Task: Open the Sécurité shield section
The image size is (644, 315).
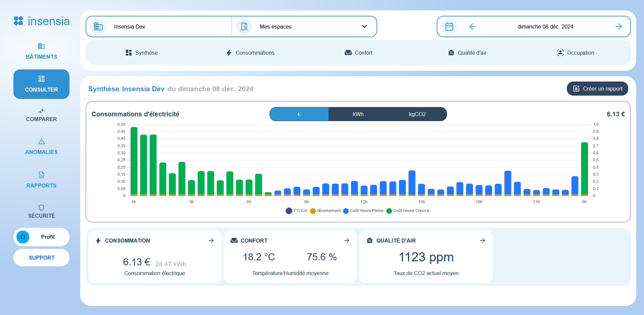Action: 41,211
